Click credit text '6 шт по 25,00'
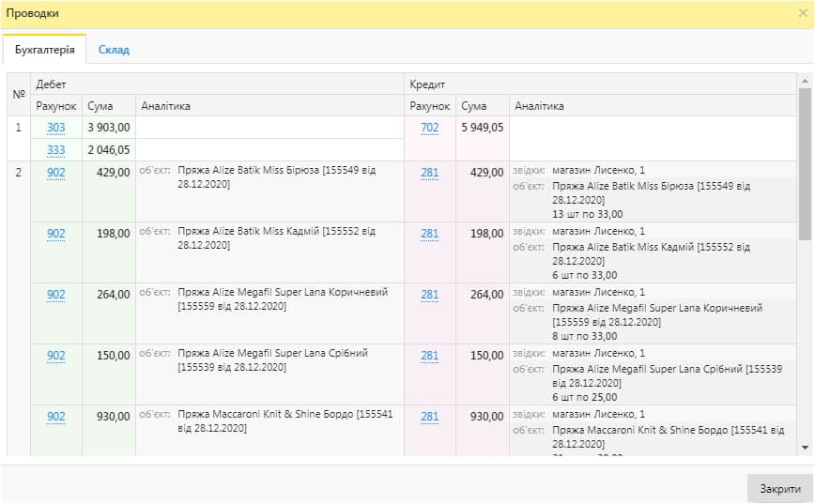Image resolution: width=815 pixels, height=504 pixels. (x=585, y=398)
